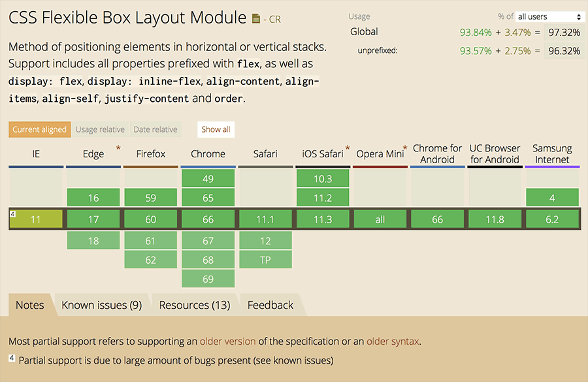Select the Chrome 67 cell
Screen dimensions: 588x382
coord(208,240)
